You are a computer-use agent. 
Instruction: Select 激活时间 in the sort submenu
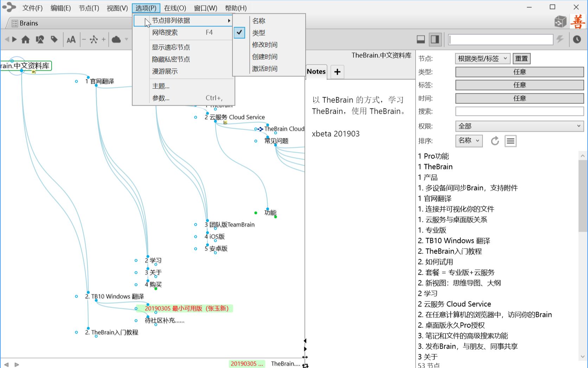click(x=264, y=69)
